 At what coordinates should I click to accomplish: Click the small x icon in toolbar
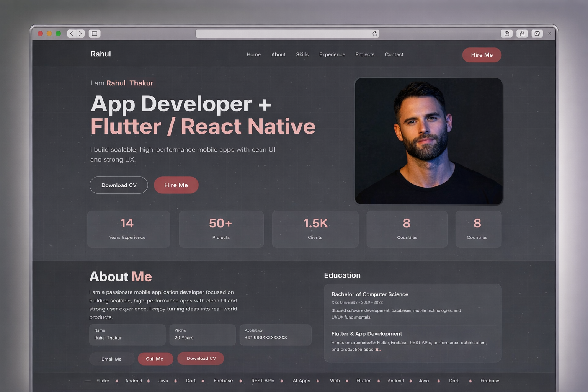point(549,34)
